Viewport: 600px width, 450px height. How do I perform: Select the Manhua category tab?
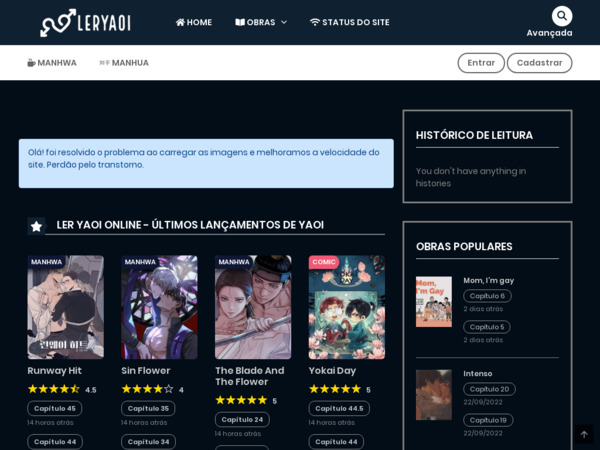124,63
